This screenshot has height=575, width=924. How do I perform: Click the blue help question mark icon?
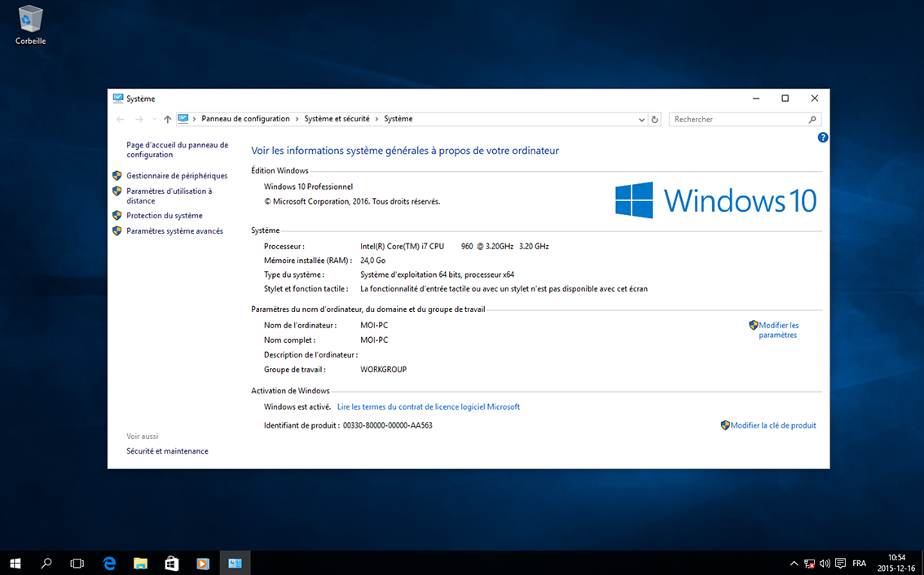pyautogui.click(x=823, y=138)
